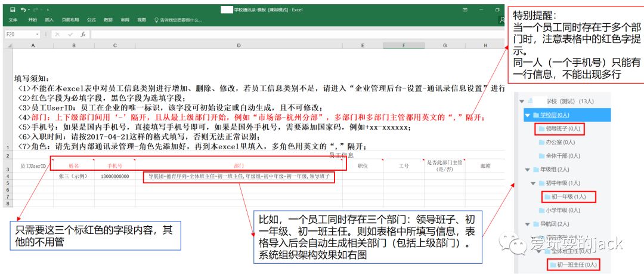644x274 pixels.
Task: Click the cell 张三（示例）
Action: coord(74,176)
